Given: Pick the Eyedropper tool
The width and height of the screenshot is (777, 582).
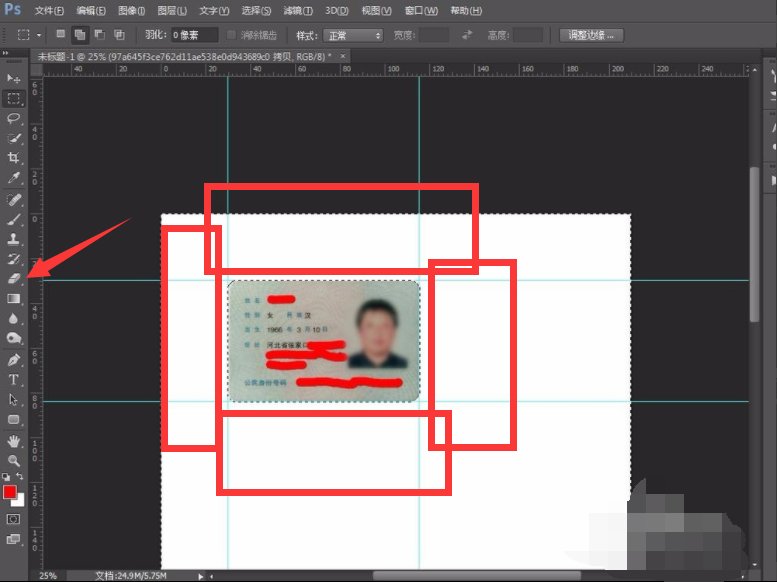Looking at the screenshot, I should pos(14,178).
